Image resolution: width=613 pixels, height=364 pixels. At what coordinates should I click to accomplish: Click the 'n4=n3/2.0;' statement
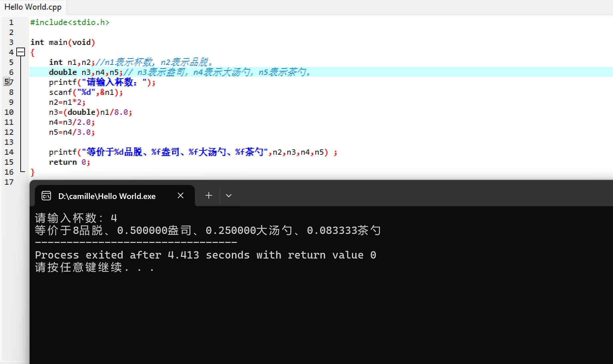(72, 122)
